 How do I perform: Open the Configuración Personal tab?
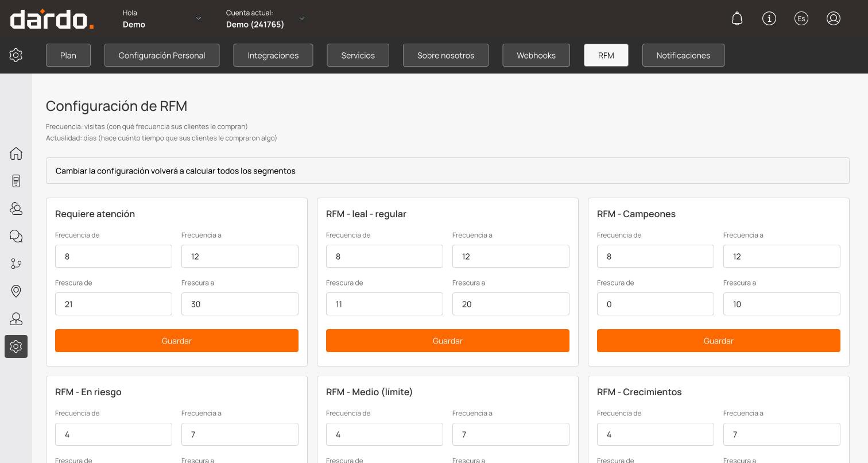162,55
